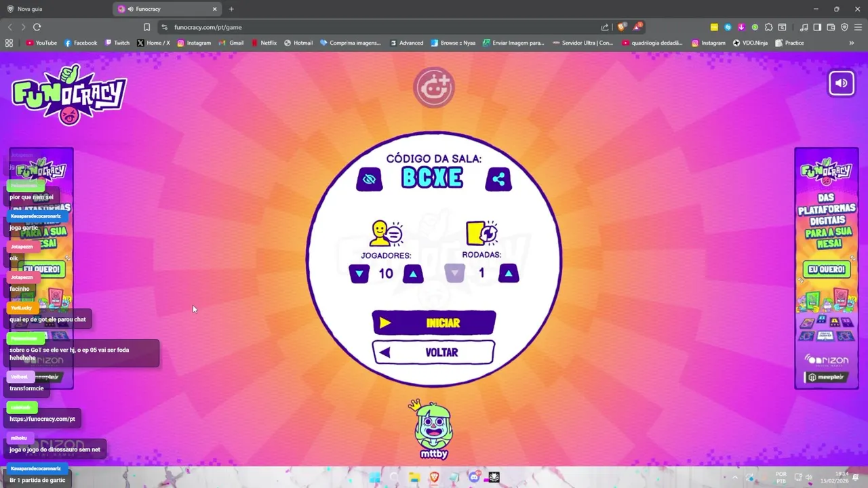Screen dimensions: 868x488
Task: Open the apps grid in bookmarks bar
Action: [9, 43]
